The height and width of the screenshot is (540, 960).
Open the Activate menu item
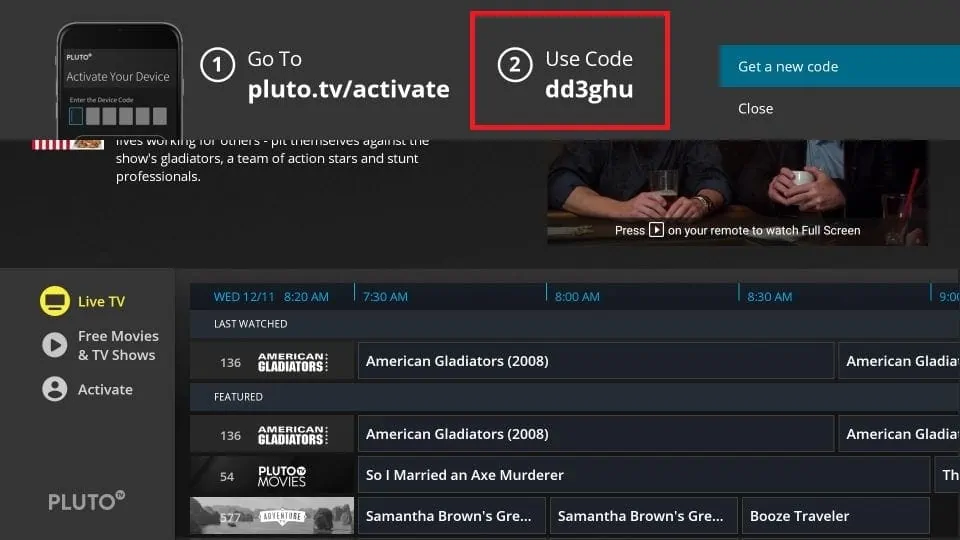(x=105, y=389)
